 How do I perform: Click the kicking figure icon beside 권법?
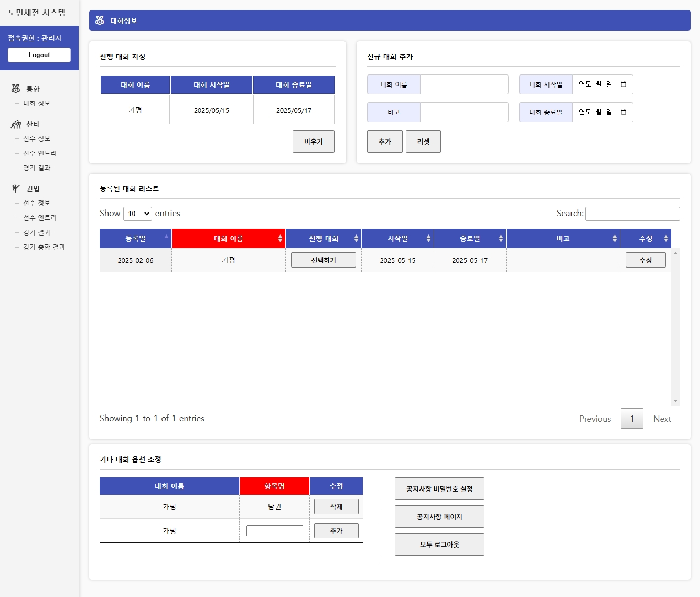16,188
